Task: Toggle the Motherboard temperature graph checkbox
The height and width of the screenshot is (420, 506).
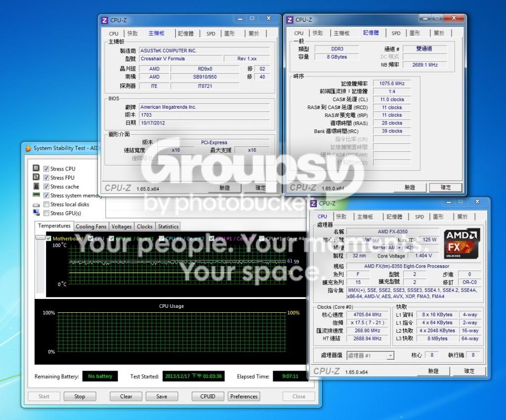Action: pyautogui.click(x=49, y=239)
